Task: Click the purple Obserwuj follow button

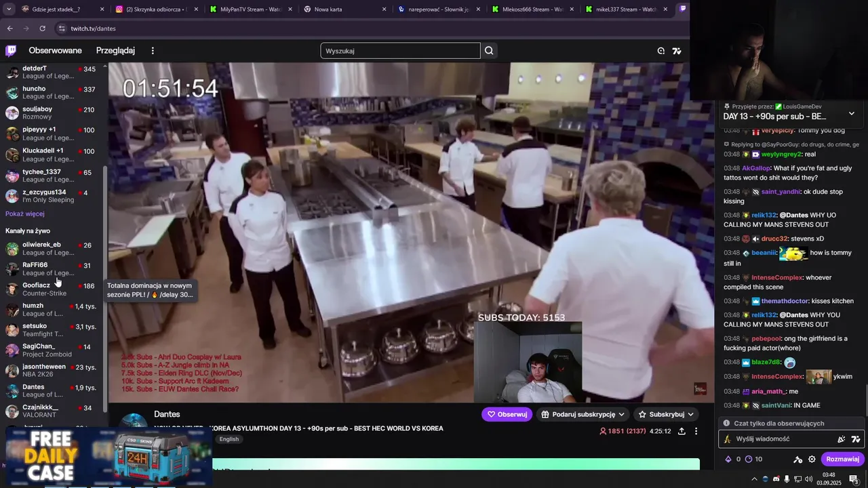Action: click(x=507, y=414)
